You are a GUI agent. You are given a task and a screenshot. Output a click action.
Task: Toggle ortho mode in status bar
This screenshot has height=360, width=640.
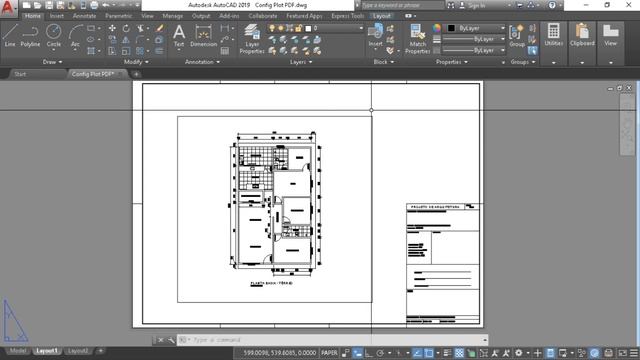pos(369,353)
